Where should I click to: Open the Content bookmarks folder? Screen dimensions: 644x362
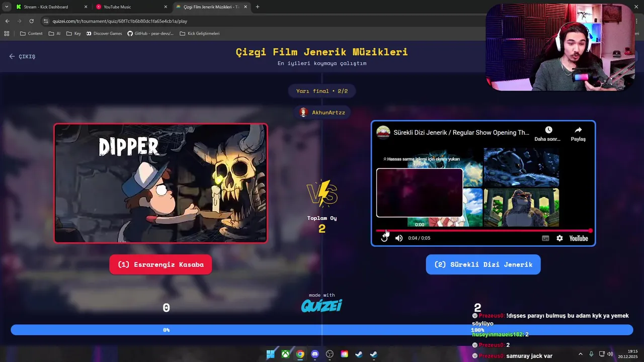pyautogui.click(x=31, y=34)
